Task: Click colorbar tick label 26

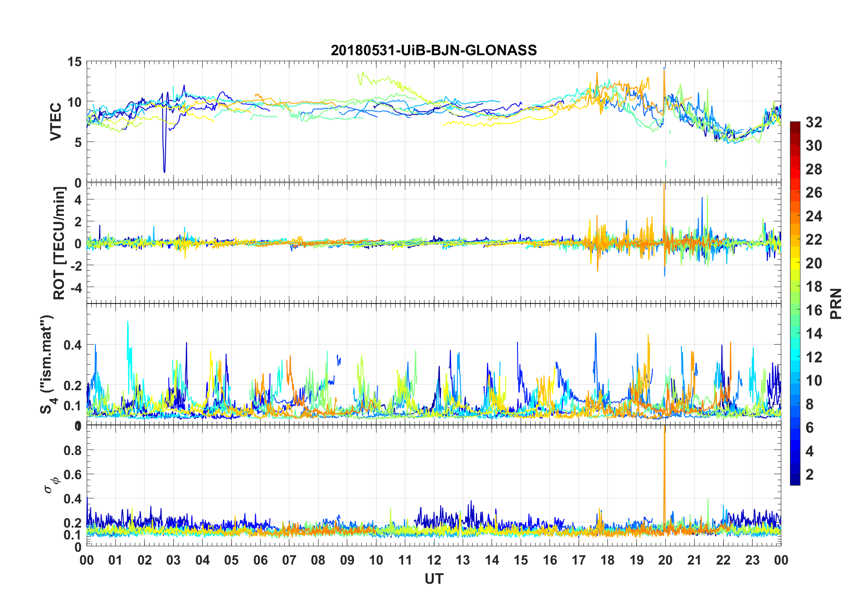Action: (x=814, y=193)
